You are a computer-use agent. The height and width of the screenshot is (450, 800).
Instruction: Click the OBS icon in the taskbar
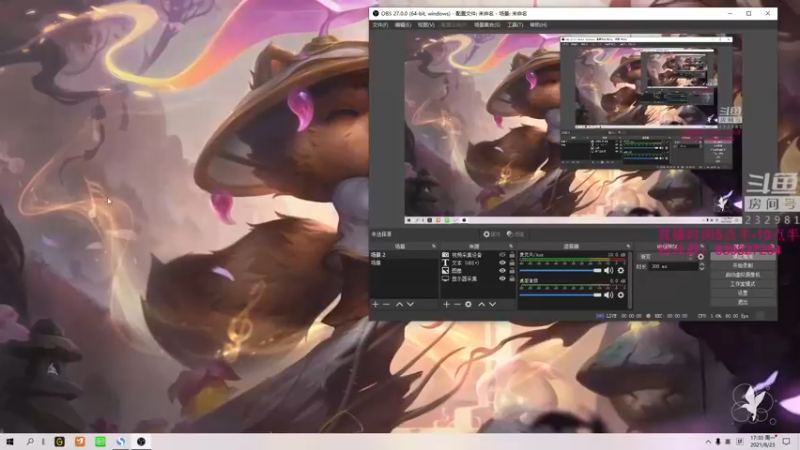[x=141, y=442]
